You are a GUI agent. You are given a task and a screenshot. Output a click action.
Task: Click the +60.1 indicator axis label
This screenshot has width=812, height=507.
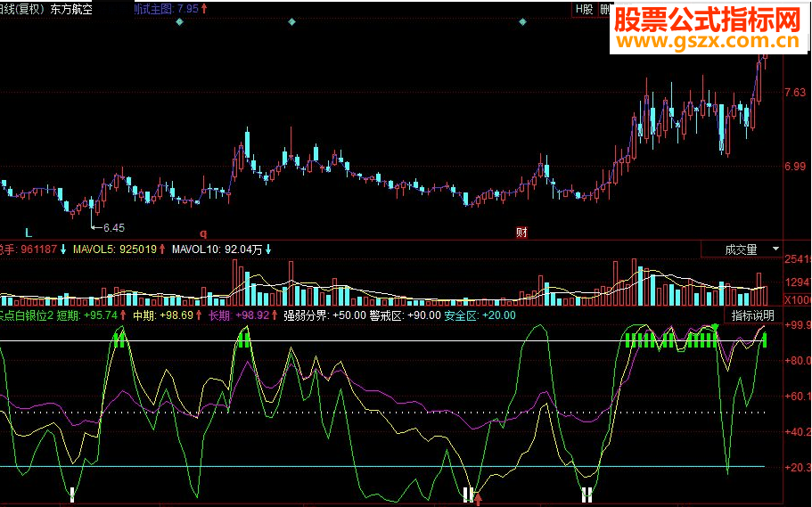point(798,397)
